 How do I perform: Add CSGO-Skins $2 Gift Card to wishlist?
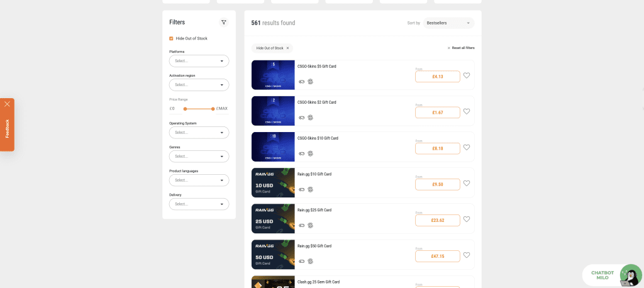point(467,111)
